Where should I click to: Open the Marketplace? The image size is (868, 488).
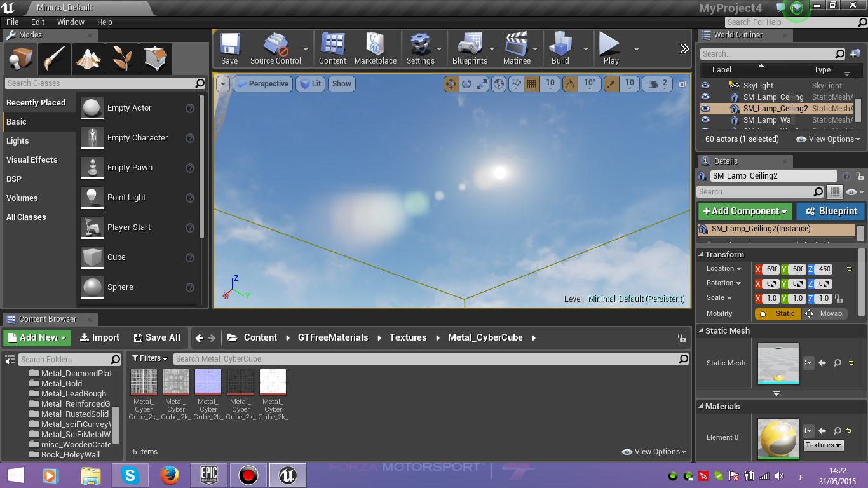375,48
